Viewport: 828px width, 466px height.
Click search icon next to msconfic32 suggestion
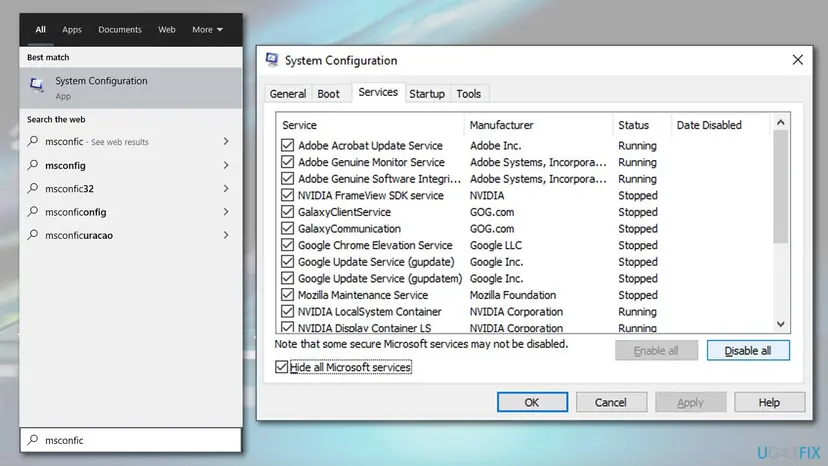tap(33, 188)
